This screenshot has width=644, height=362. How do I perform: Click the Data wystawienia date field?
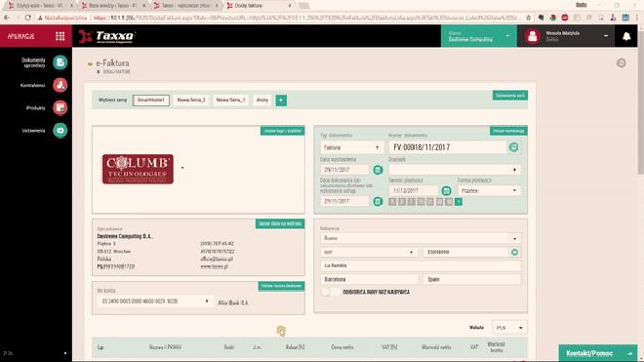pyautogui.click(x=344, y=169)
